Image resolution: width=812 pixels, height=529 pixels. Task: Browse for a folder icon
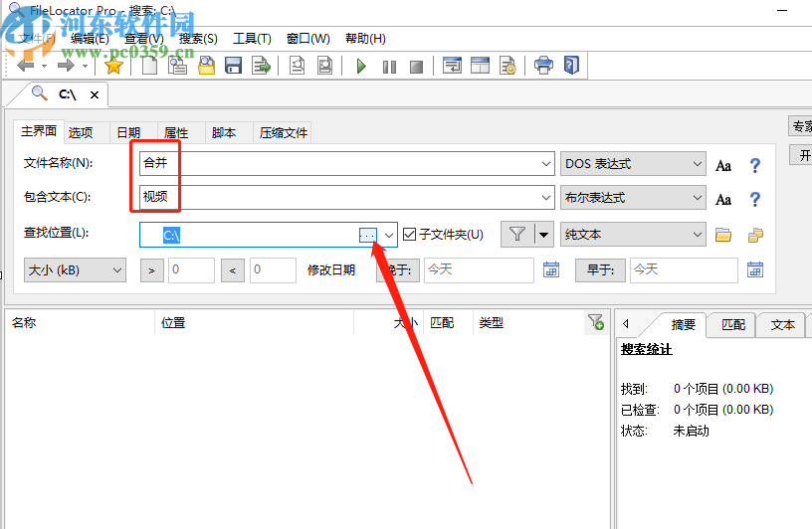point(723,235)
